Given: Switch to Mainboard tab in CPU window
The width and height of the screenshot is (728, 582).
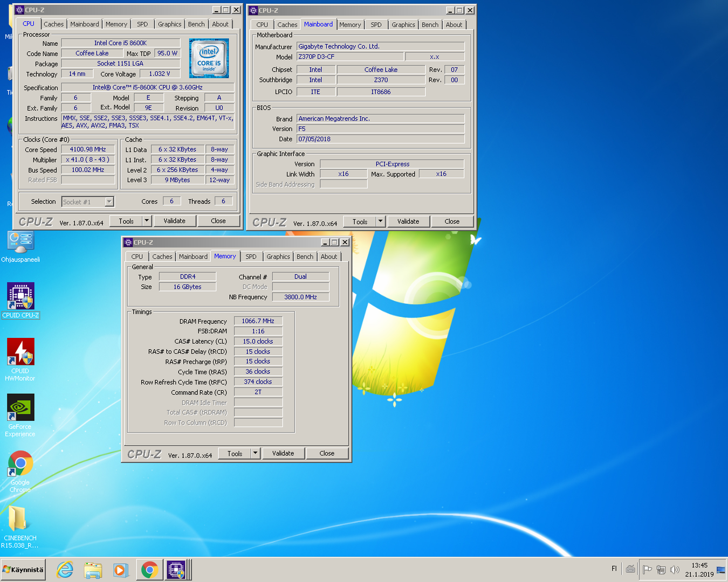Looking at the screenshot, I should click(85, 24).
